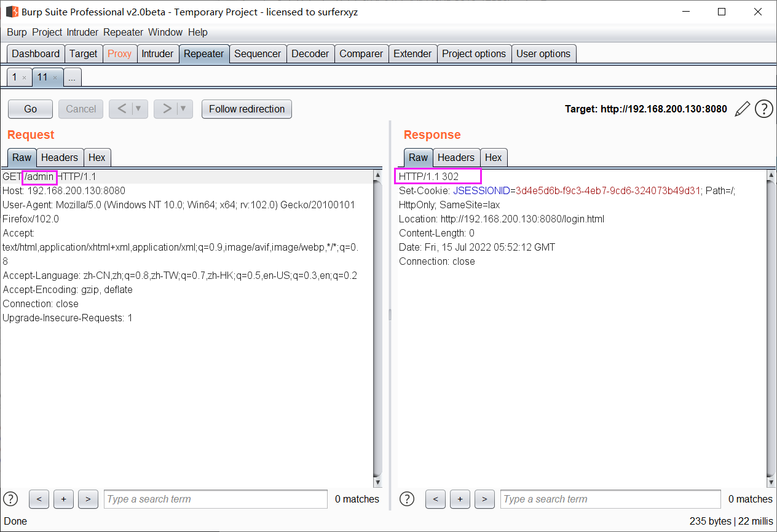
Task: Click the + button in Request search bar
Action: pyautogui.click(x=63, y=499)
